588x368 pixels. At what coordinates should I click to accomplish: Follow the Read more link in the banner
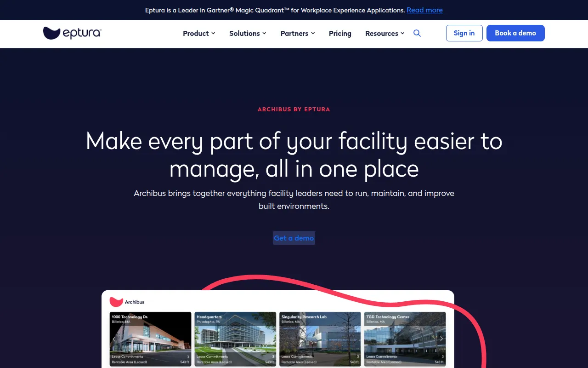[424, 10]
